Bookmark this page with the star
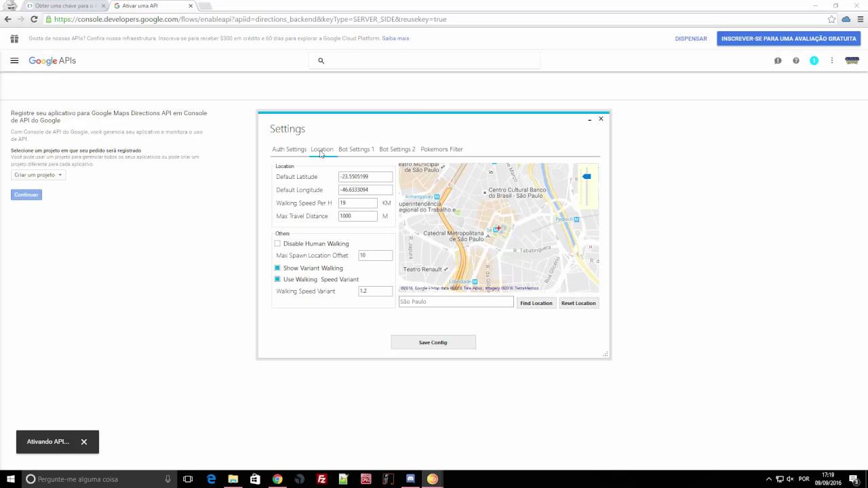The width and height of the screenshot is (868, 488). point(831,19)
